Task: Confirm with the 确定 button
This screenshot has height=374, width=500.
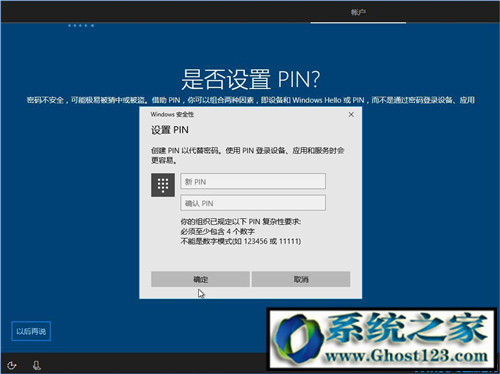Action: click(200, 279)
